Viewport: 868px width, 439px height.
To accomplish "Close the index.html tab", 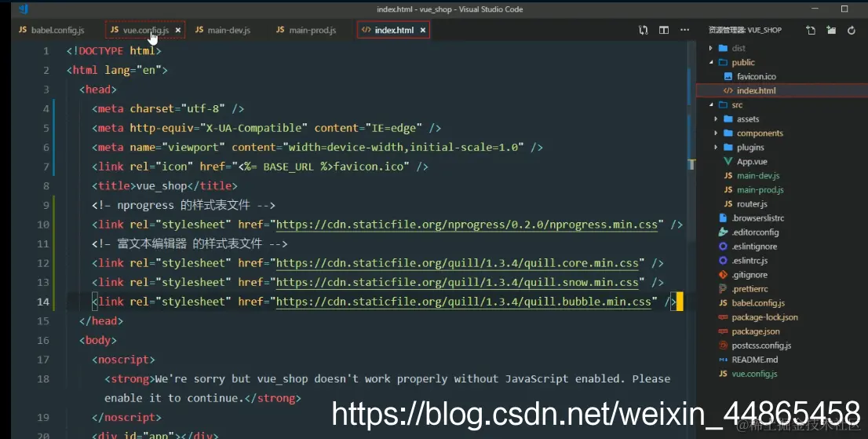I will pos(422,30).
